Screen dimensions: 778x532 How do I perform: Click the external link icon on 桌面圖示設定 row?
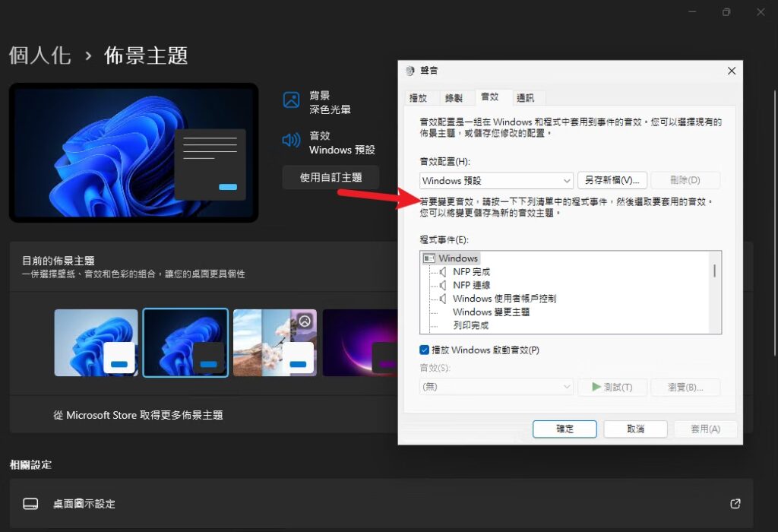coord(734,503)
